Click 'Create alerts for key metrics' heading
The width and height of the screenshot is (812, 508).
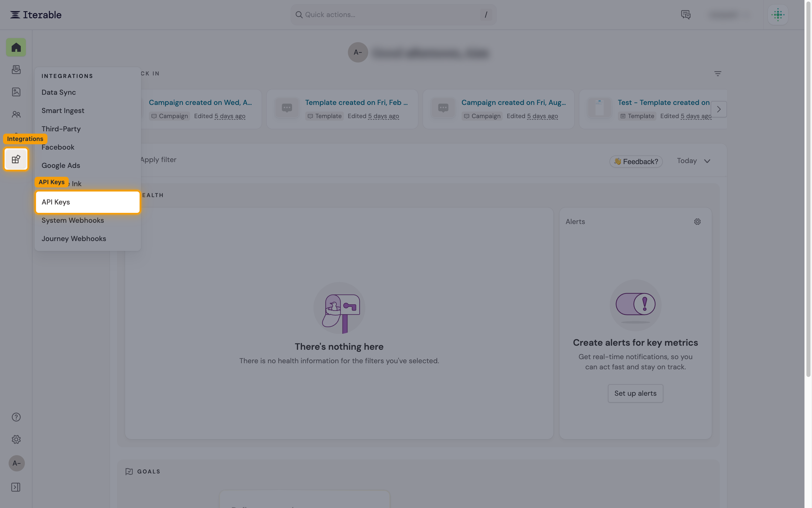(x=635, y=343)
